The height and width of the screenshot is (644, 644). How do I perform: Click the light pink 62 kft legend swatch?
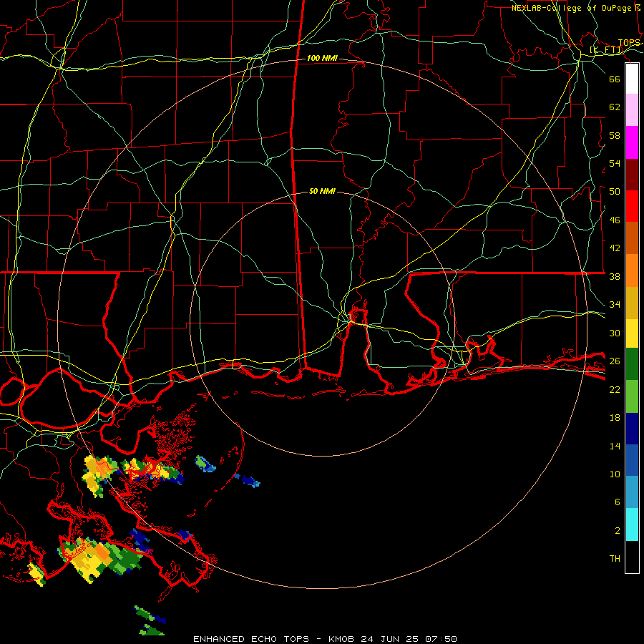point(632,110)
